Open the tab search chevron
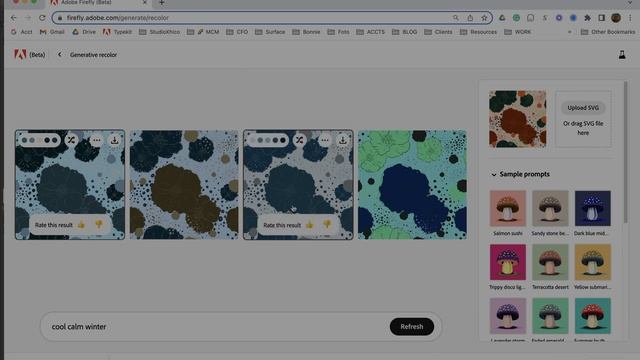Screen dimensions: 640x360 [x=630, y=2]
